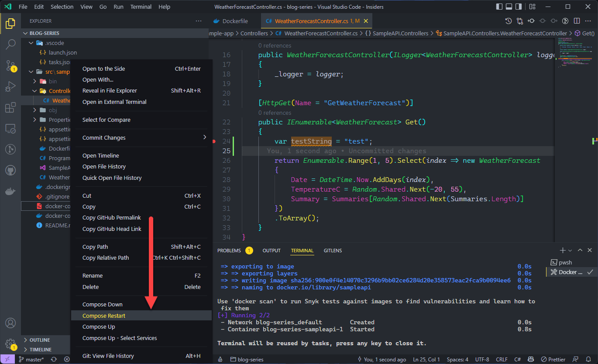Open the GITLENS panel tab

point(333,251)
